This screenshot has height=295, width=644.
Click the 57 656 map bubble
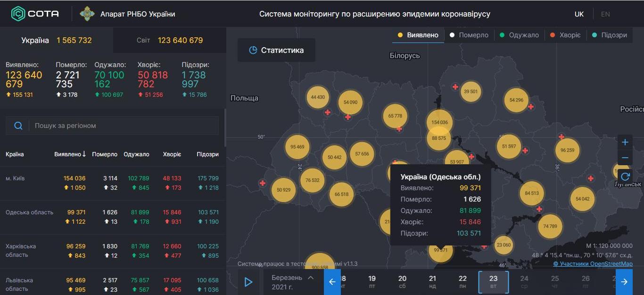pos(362,154)
